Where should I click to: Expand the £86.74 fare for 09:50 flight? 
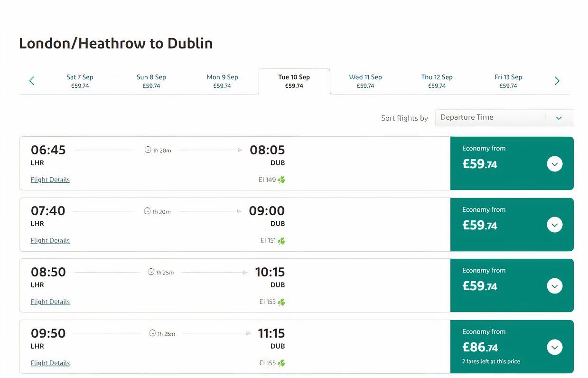coord(554,347)
